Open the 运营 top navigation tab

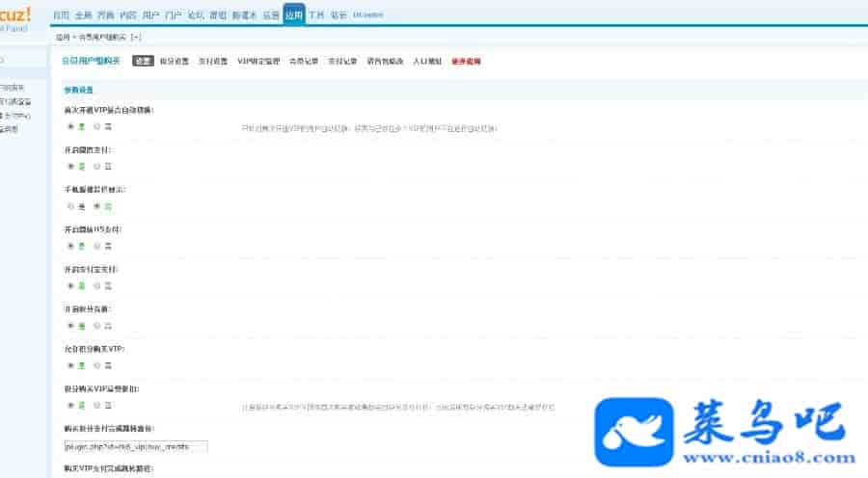[271, 15]
